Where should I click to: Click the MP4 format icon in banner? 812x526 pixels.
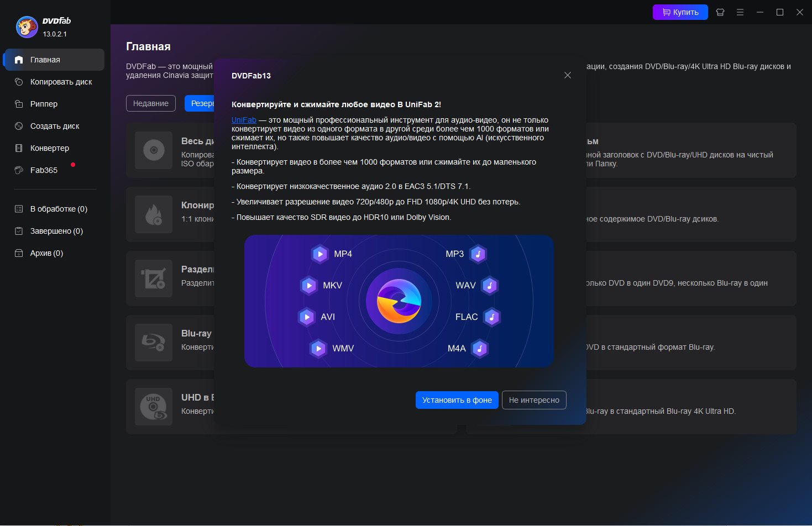[x=319, y=254]
